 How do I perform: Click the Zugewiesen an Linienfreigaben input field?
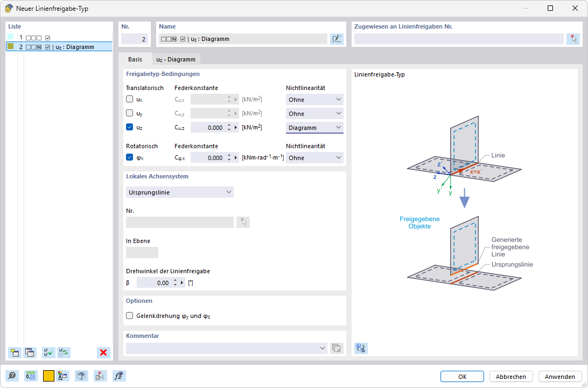click(459, 39)
